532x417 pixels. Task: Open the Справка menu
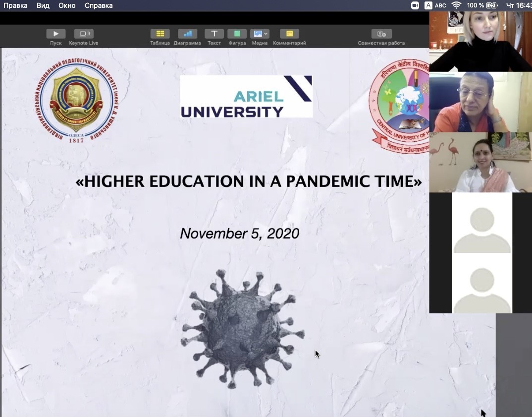(x=99, y=5)
